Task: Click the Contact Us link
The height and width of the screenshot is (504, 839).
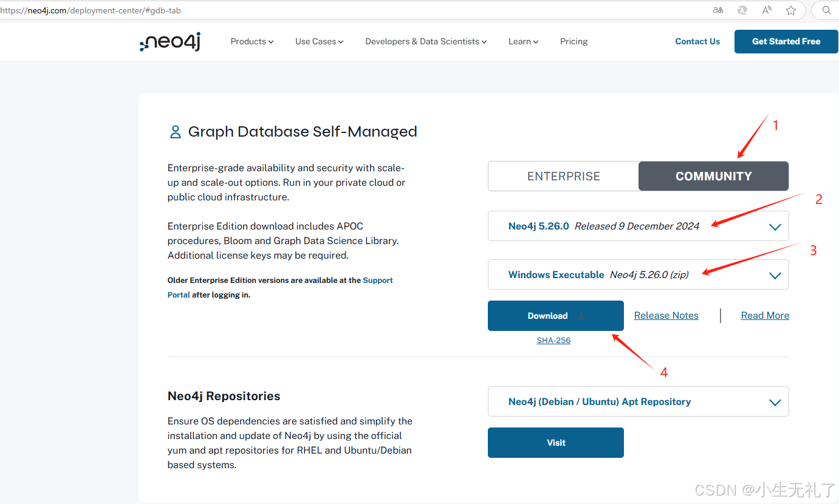Action: click(x=697, y=41)
